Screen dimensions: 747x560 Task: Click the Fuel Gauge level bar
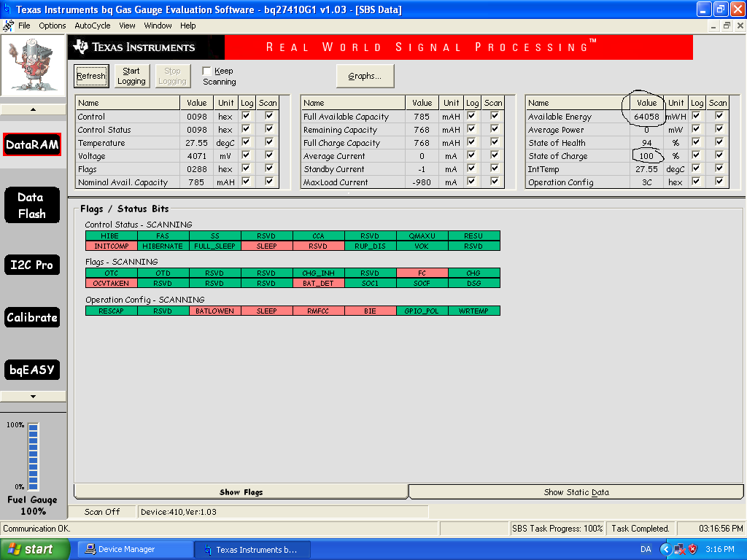[33, 456]
